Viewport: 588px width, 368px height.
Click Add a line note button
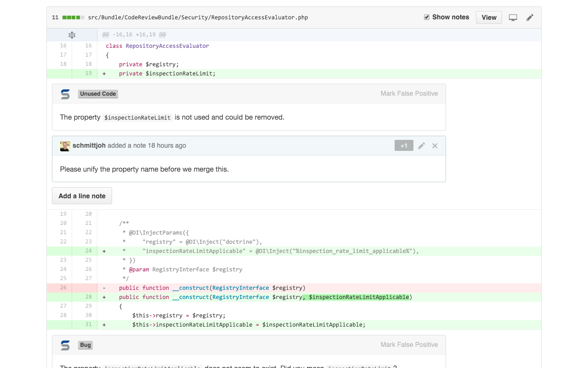(x=82, y=196)
